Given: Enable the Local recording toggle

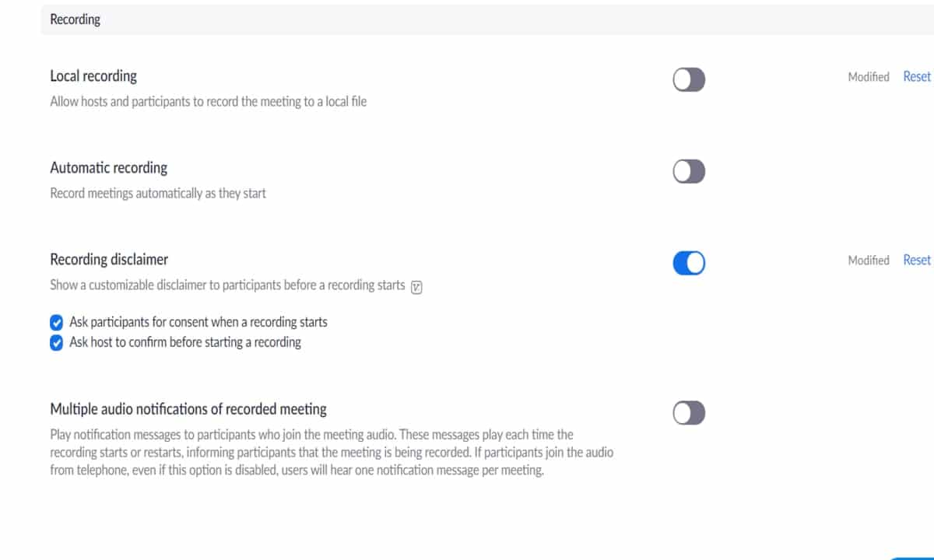Looking at the screenshot, I should coord(689,79).
